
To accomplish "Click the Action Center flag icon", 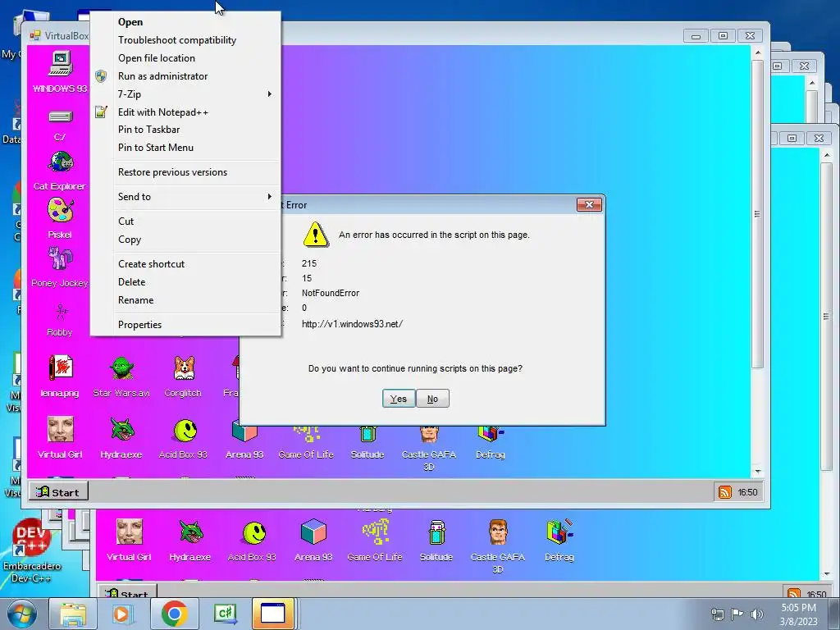I will pyautogui.click(x=737, y=614).
